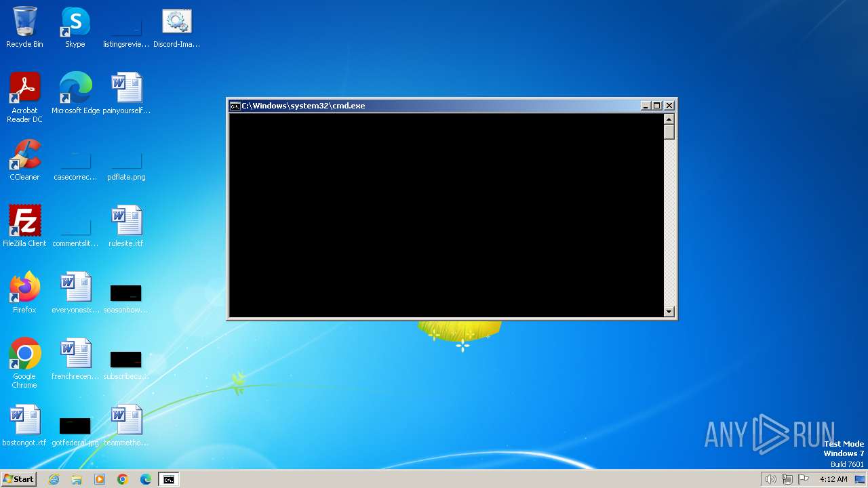868x488 pixels.
Task: Open Windows Explorer from the taskbar
Action: pos(77,479)
